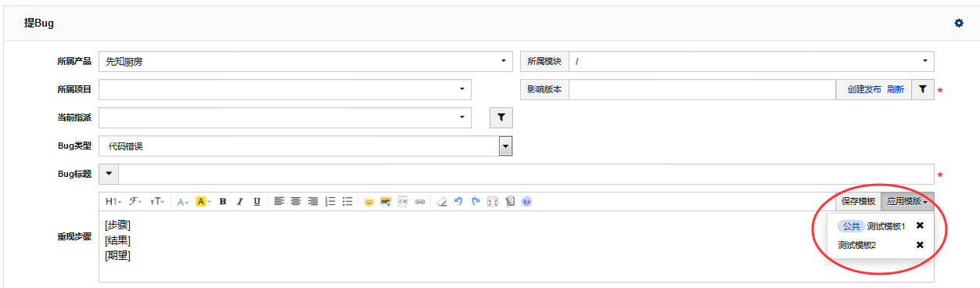The width and height of the screenshot is (980, 288).
Task: Click the filter icon beside 当前指派
Action: [x=501, y=117]
